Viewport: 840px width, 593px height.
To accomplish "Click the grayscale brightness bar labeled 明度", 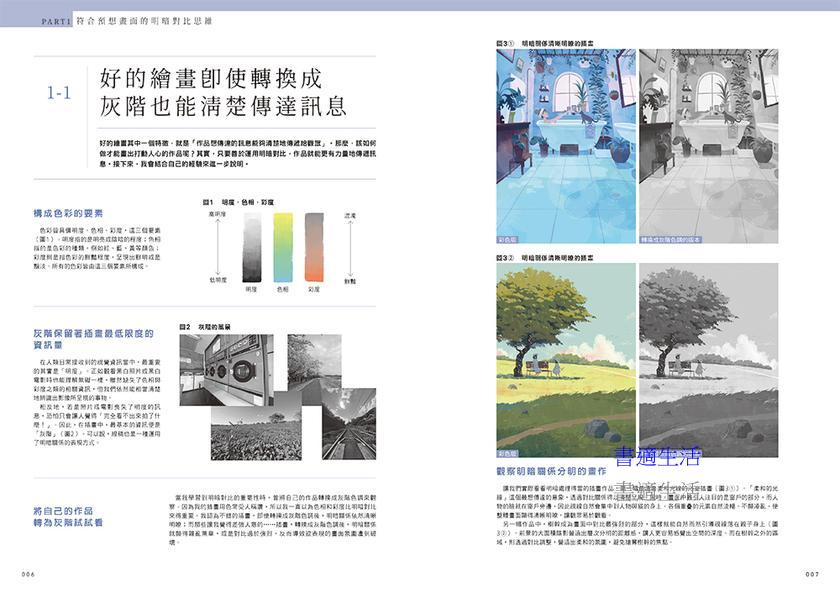I will click(x=252, y=247).
